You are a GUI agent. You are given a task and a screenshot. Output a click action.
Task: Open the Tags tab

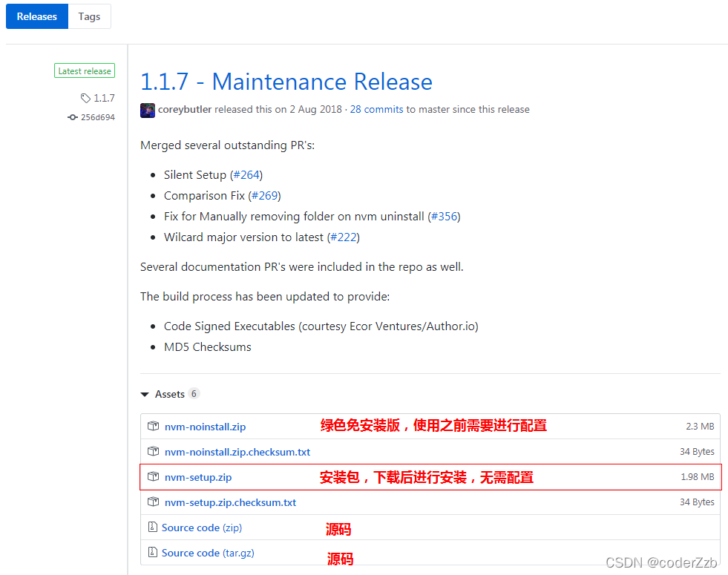(89, 16)
